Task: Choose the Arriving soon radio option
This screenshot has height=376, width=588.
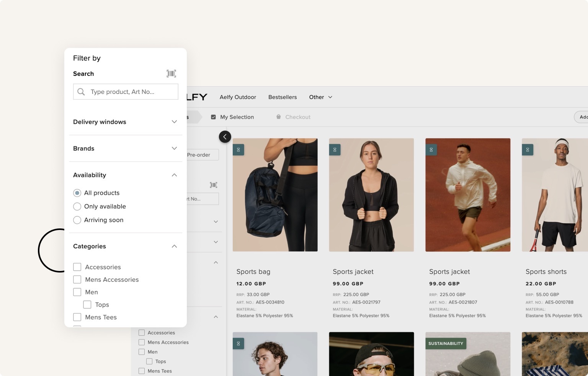Action: 77,220
